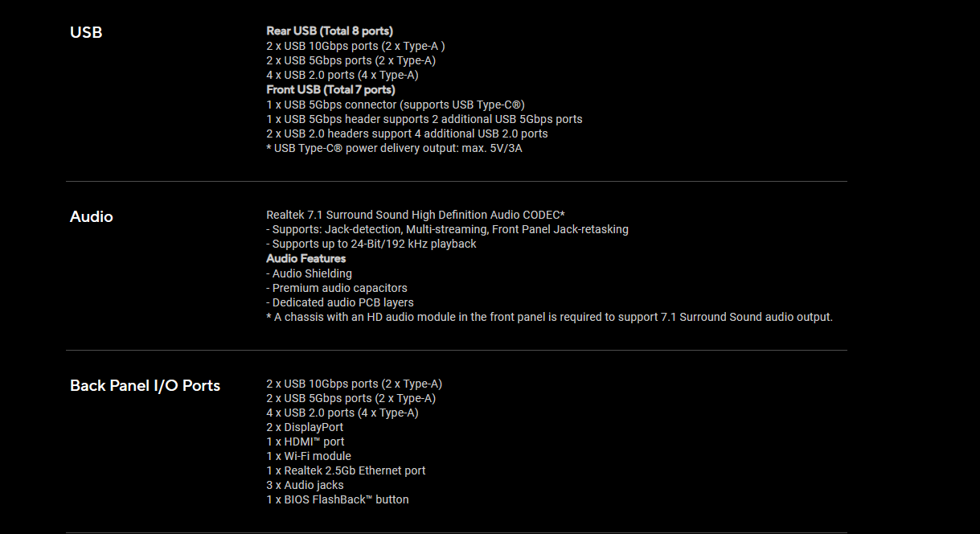
Task: Click the 3 x Audio jacks entry
Action: coord(305,485)
